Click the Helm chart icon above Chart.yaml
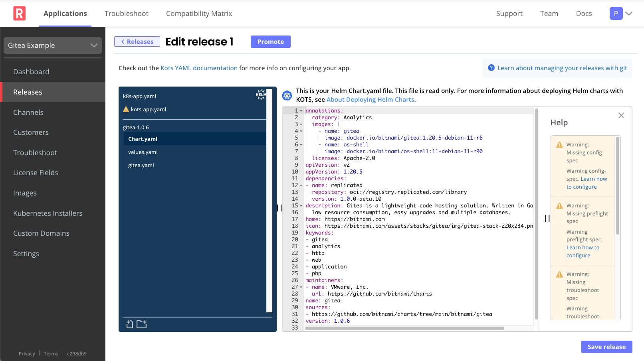 [x=261, y=95]
